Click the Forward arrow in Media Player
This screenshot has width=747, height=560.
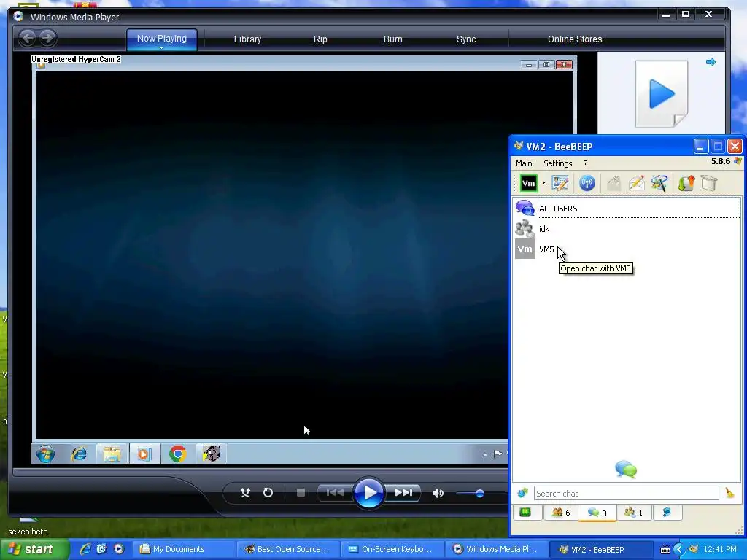tap(47, 38)
